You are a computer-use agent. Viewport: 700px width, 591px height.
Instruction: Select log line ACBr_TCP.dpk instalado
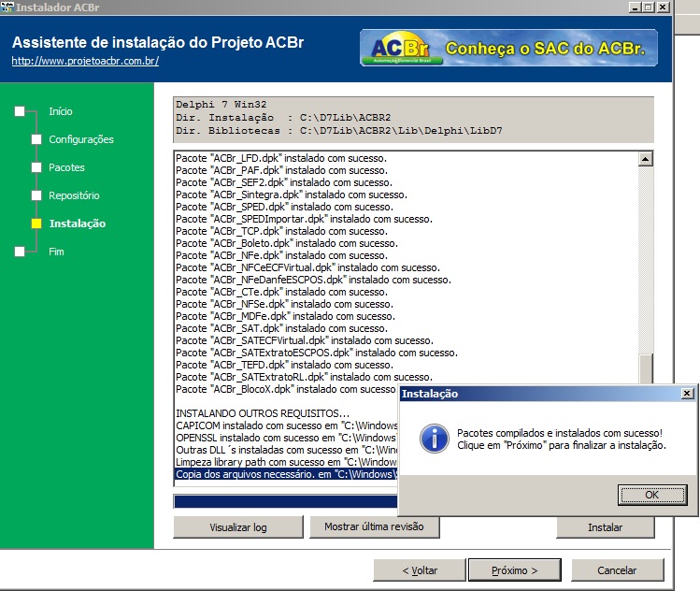[x=281, y=231]
